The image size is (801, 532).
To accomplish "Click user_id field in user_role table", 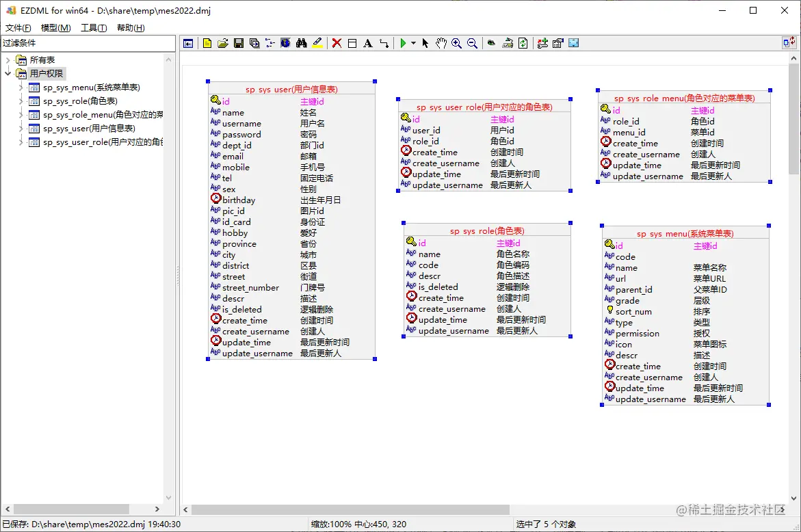I will coord(426,130).
